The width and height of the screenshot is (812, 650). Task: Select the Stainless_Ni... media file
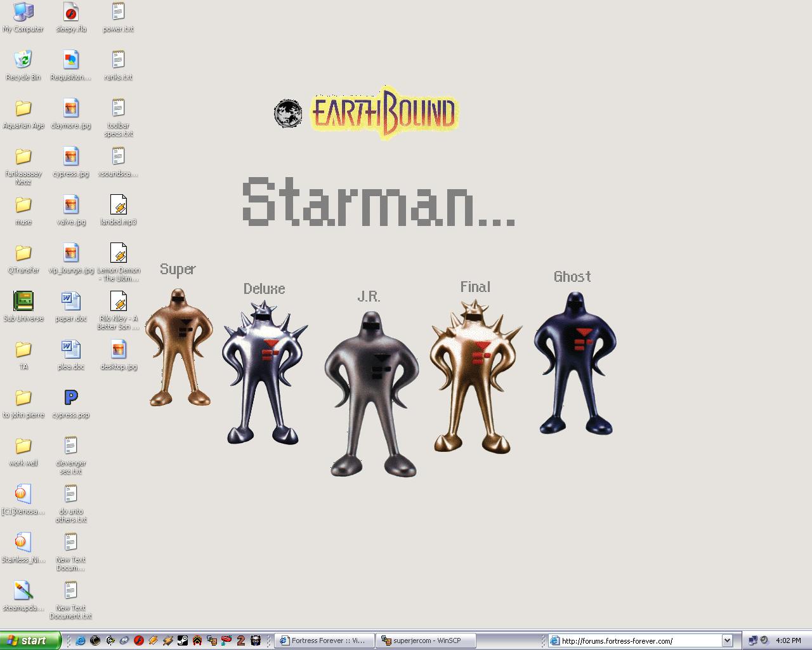[23, 548]
